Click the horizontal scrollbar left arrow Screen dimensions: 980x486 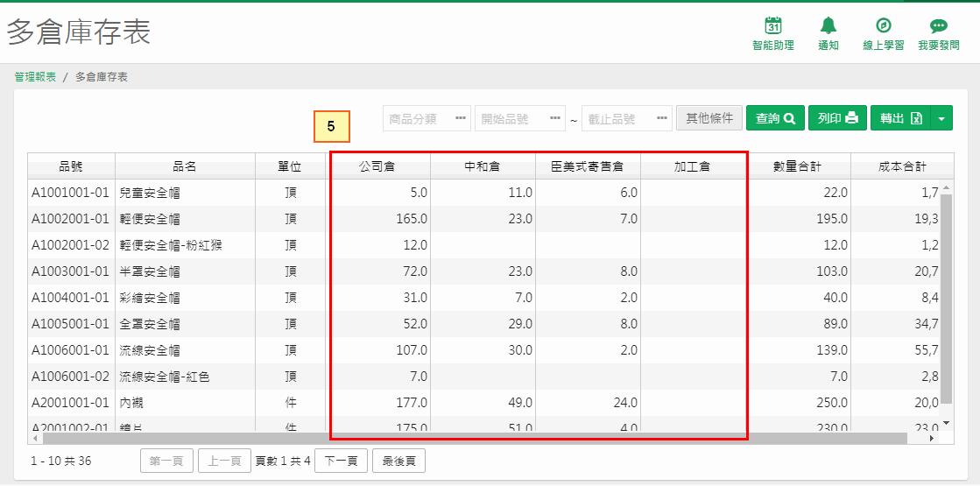click(34, 439)
